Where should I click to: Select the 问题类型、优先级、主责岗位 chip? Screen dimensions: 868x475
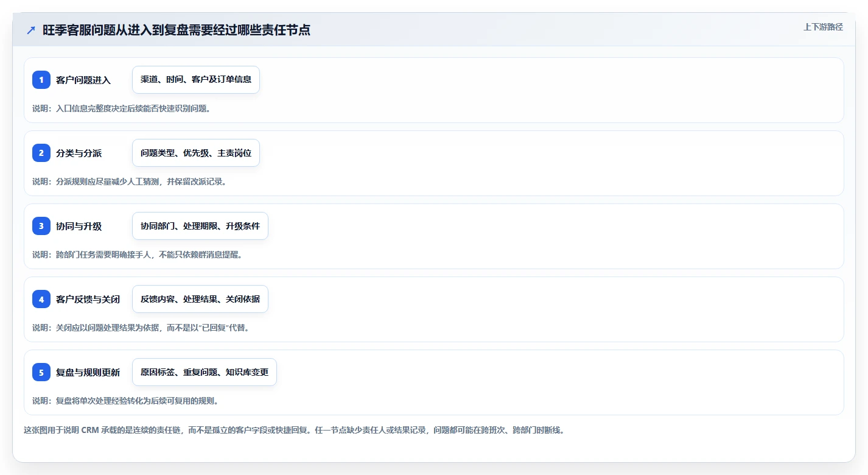[x=196, y=153]
